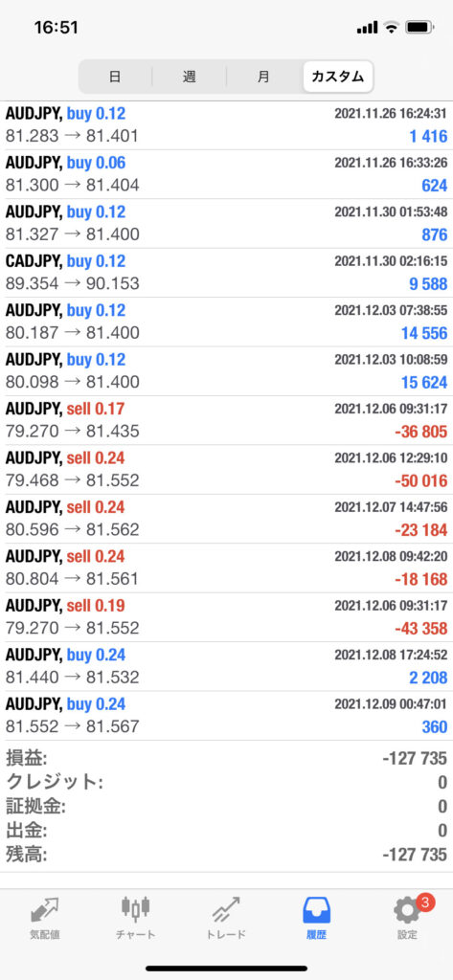Tap the 損益 profit summary line
The width and height of the screenshot is (453, 980).
coord(226,759)
